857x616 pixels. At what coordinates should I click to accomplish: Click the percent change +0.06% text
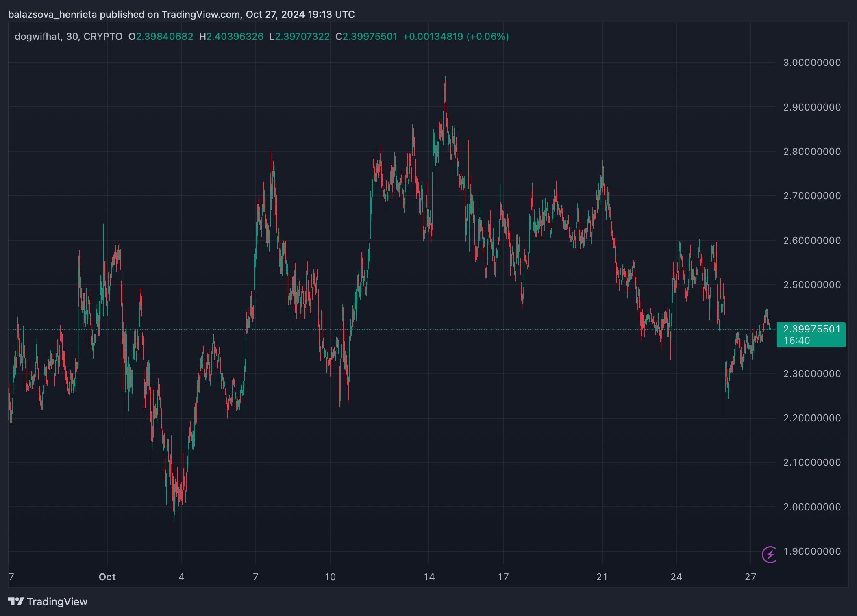coord(487,37)
